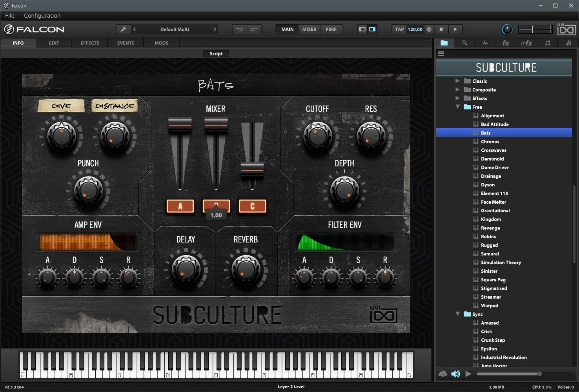The height and width of the screenshot is (392, 579).
Task: Switch to the INFO tab
Action: click(x=18, y=43)
